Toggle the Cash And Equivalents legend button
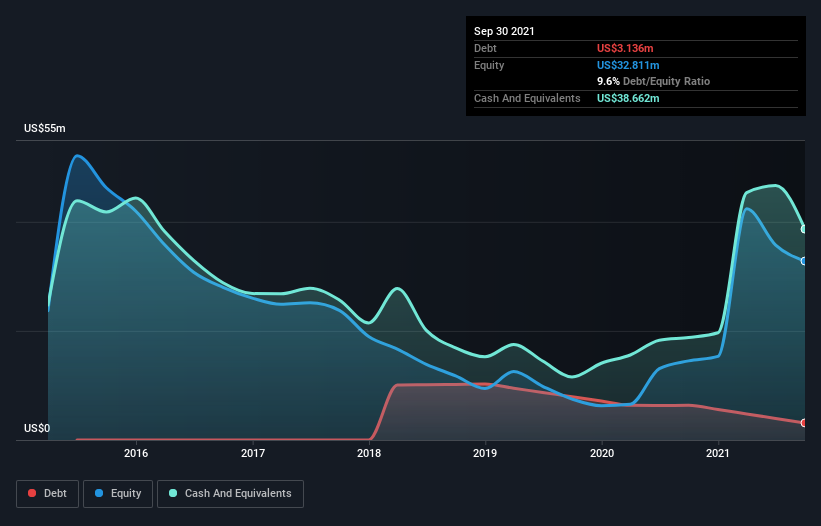 pos(230,494)
